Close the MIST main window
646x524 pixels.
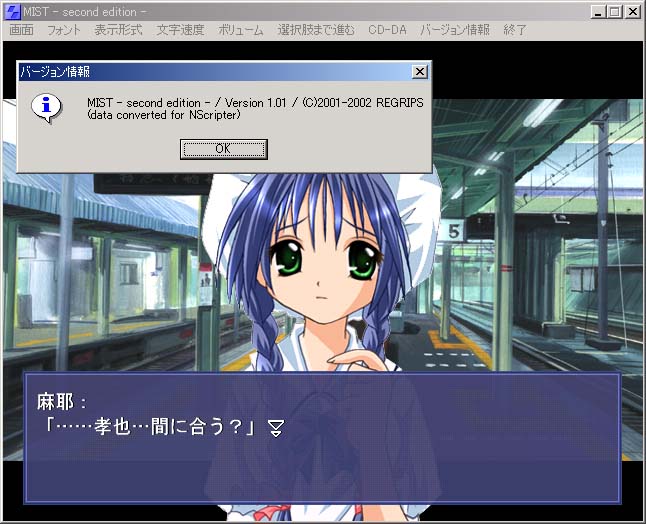[632, 12]
